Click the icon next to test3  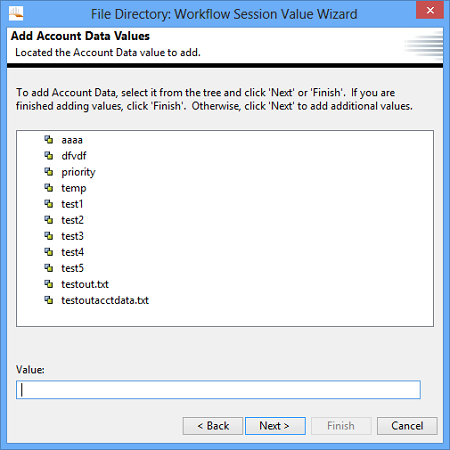point(49,236)
